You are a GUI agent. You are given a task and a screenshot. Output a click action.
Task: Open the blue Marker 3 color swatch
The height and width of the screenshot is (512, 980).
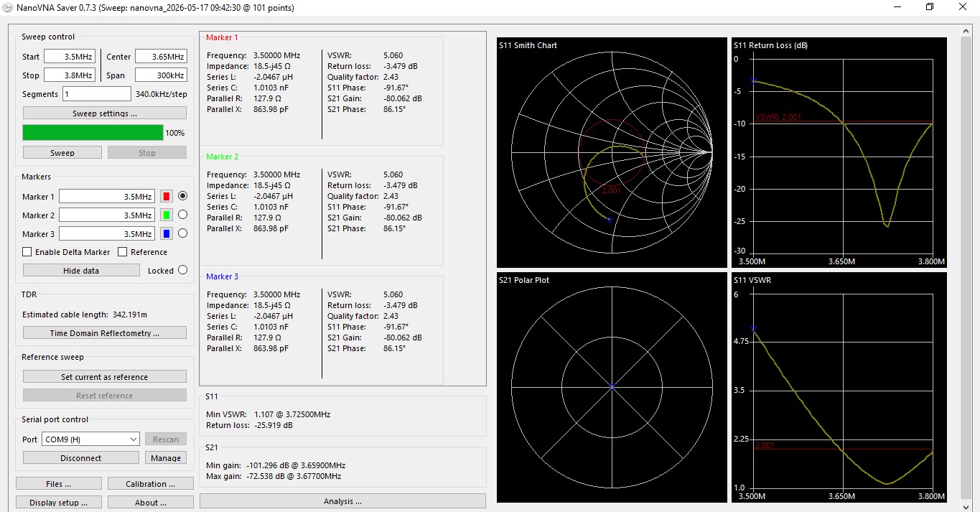point(166,233)
